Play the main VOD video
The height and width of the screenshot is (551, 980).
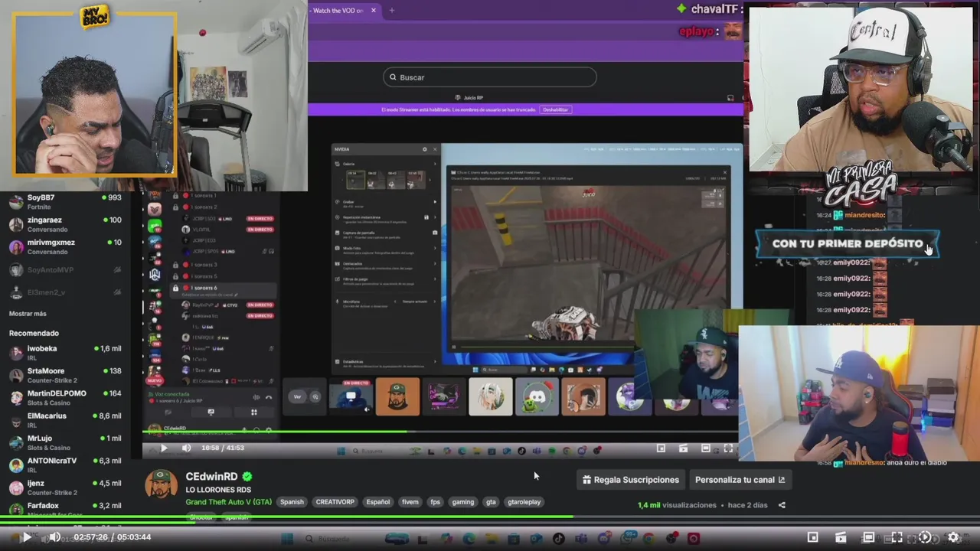[x=26, y=537]
